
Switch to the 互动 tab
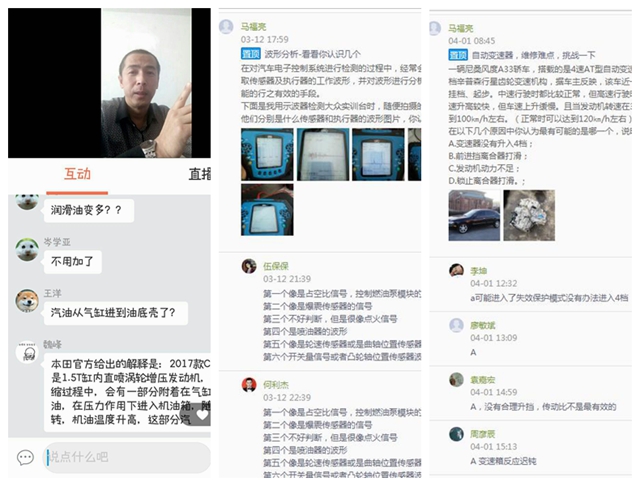(77, 175)
